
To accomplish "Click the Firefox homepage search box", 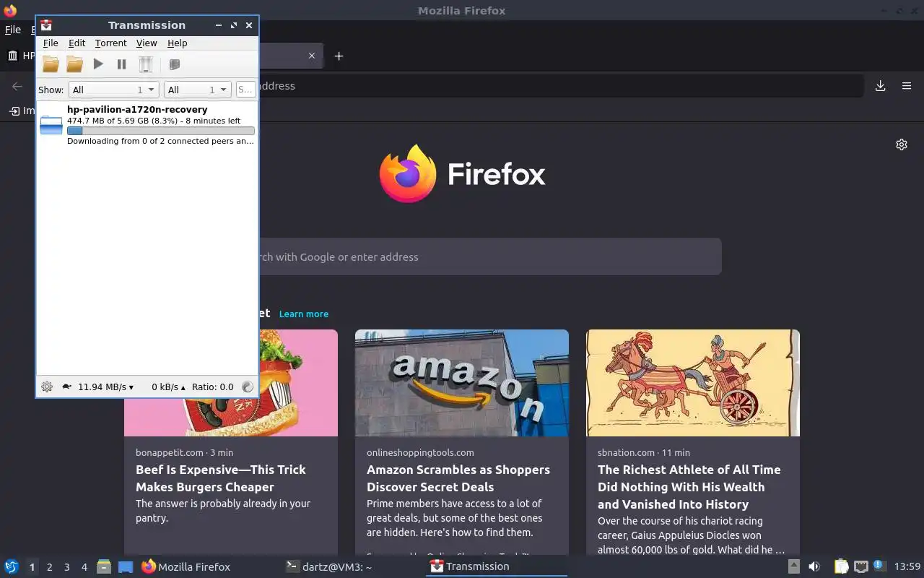I will pos(490,256).
